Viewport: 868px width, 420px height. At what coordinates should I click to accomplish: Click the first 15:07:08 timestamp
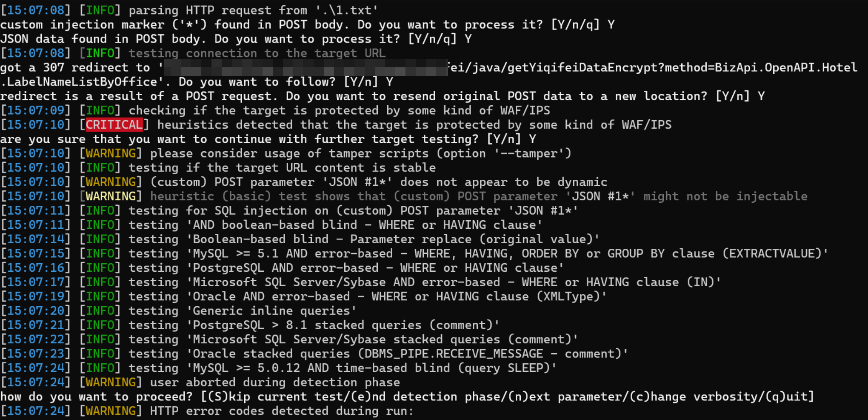(x=36, y=10)
